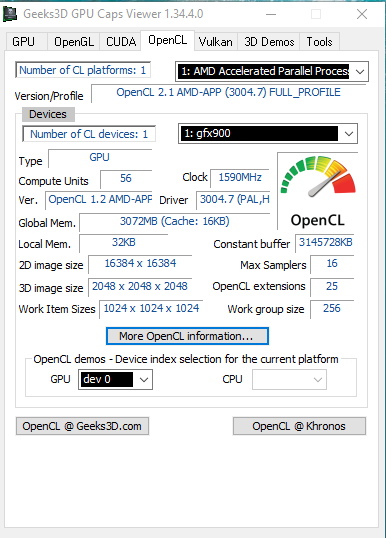Click the Devices group label
This screenshot has height=538, width=386.
point(48,114)
